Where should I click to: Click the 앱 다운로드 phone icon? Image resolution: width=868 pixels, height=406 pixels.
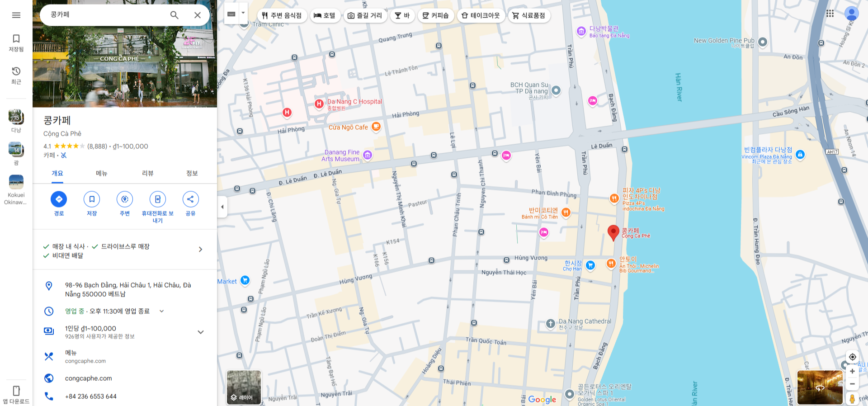pos(16,391)
